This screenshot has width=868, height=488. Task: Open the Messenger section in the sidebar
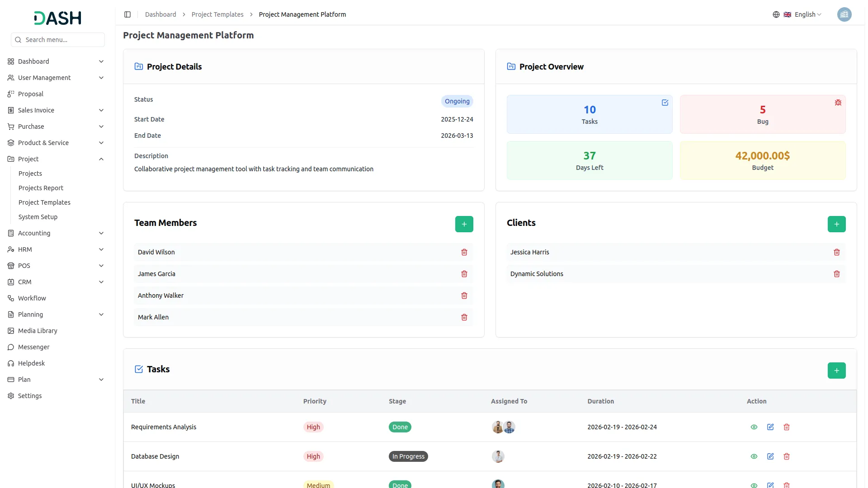coord(33,347)
